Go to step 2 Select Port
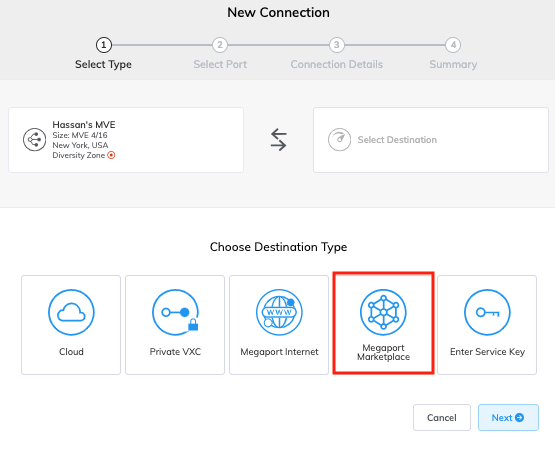 tap(220, 45)
